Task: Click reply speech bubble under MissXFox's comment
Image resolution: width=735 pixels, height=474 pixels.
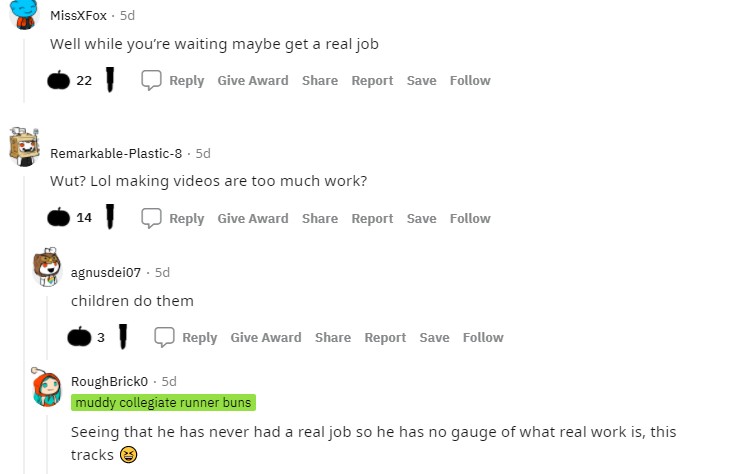Action: pyautogui.click(x=152, y=80)
